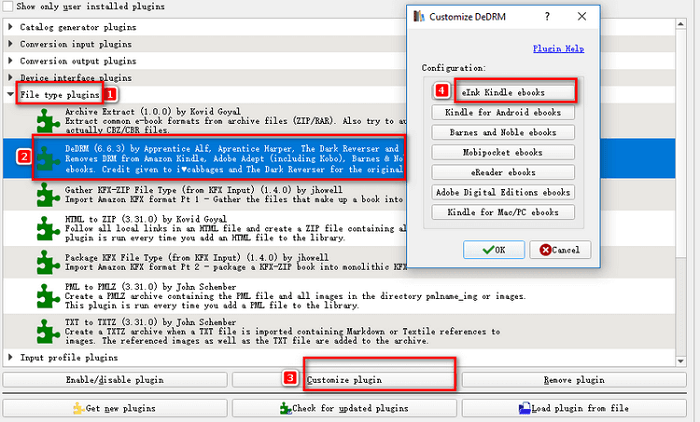This screenshot has height=422, width=700.
Task: Toggle Show only user installed plugins checkbox
Action: click(x=7, y=6)
